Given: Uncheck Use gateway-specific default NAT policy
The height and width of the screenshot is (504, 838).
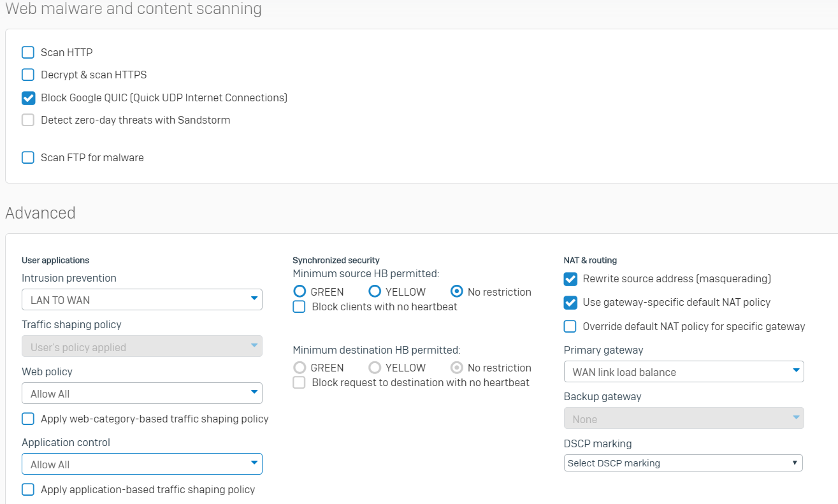Looking at the screenshot, I should click(x=570, y=302).
